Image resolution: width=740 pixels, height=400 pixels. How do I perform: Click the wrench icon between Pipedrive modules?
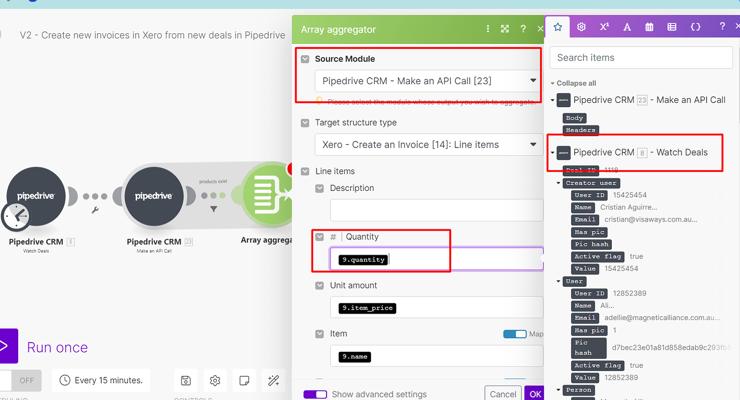coord(95,210)
